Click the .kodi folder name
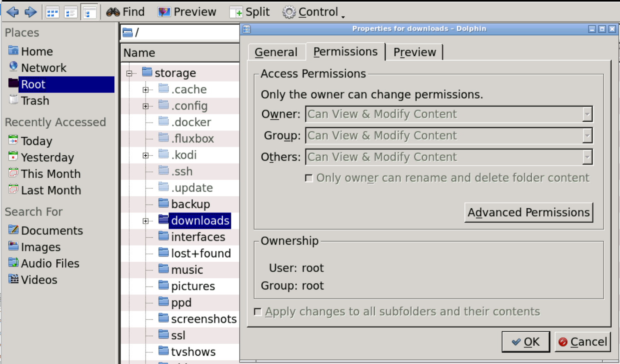The height and width of the screenshot is (364, 620). [184, 155]
